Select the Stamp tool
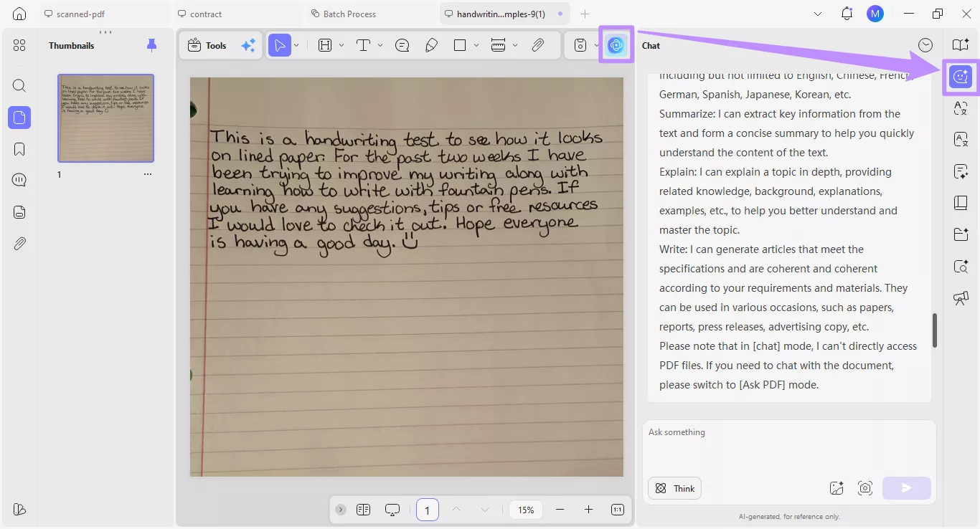Image resolution: width=980 pixels, height=529 pixels. coord(580,45)
